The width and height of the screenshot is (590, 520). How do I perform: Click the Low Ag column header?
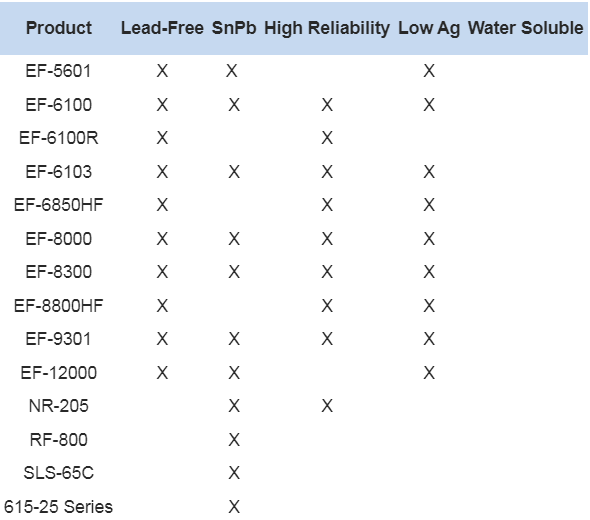[429, 29]
